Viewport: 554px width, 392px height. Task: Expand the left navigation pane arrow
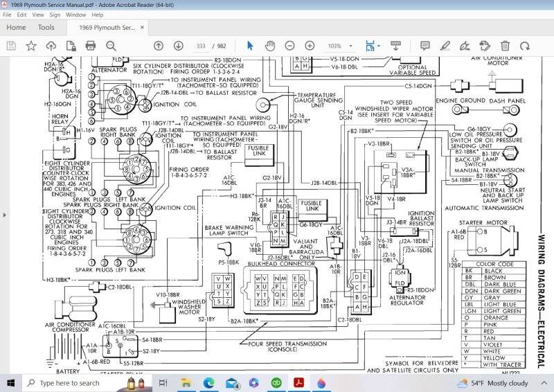pos(4,215)
